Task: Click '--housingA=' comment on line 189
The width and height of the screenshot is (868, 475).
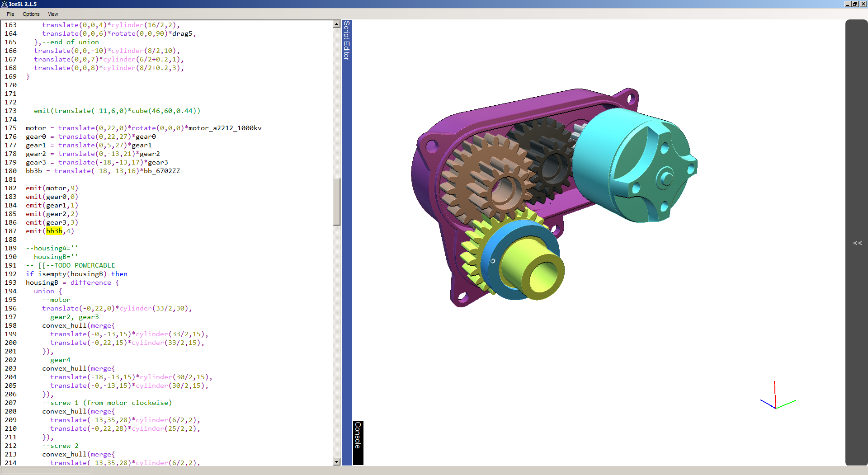Action: click(52, 248)
